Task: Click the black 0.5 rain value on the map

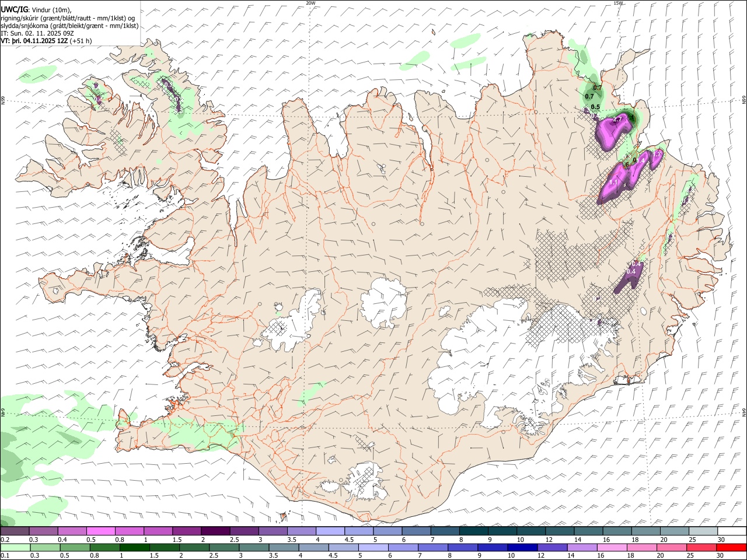Action: click(x=595, y=107)
